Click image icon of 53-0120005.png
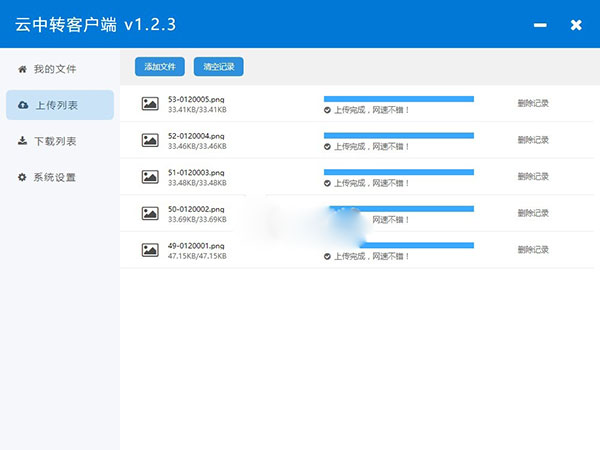The height and width of the screenshot is (450, 600). pos(150,103)
